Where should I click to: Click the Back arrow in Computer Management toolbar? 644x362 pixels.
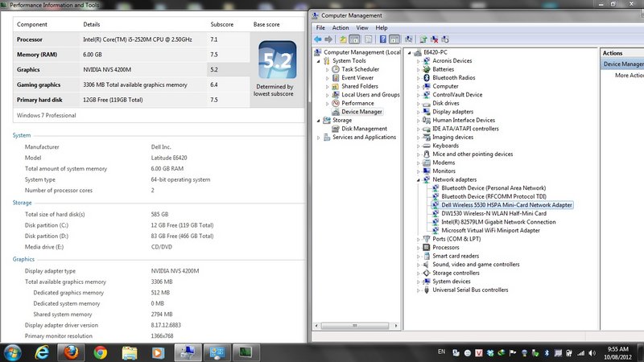click(x=319, y=39)
